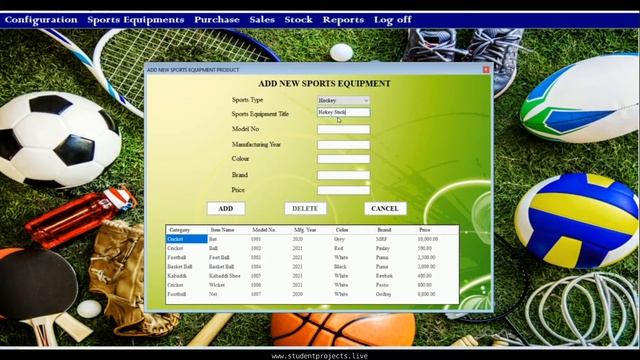Click the Grey color cell

coord(340,239)
